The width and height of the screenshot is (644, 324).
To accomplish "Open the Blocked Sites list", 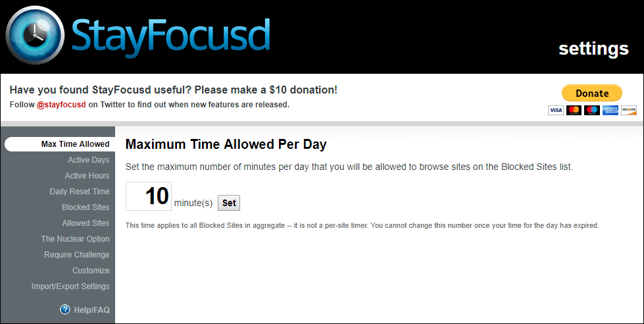I will pos(86,207).
